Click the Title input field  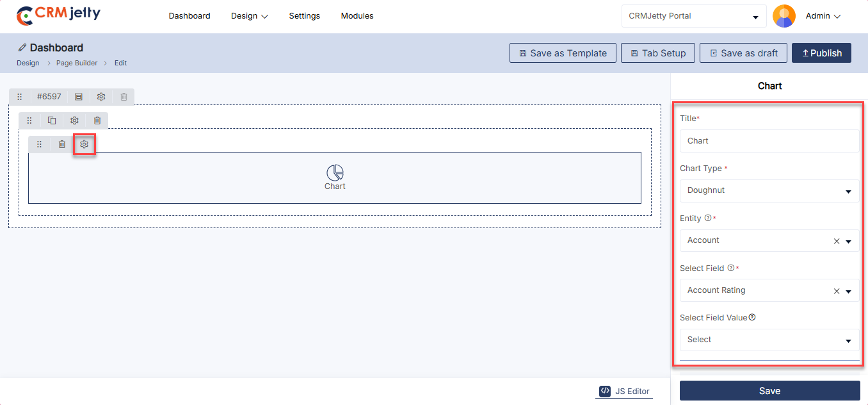pyautogui.click(x=769, y=141)
